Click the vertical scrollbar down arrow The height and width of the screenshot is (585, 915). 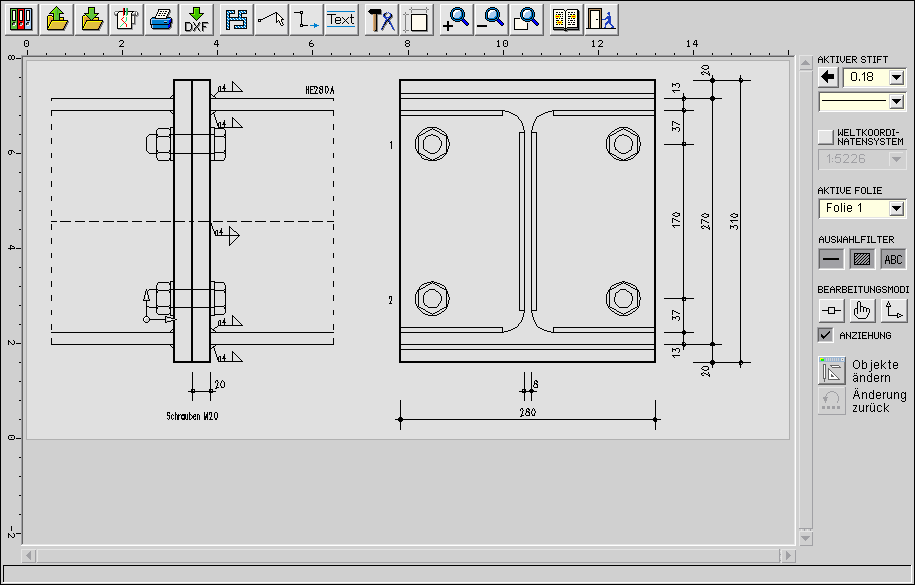coord(804,537)
